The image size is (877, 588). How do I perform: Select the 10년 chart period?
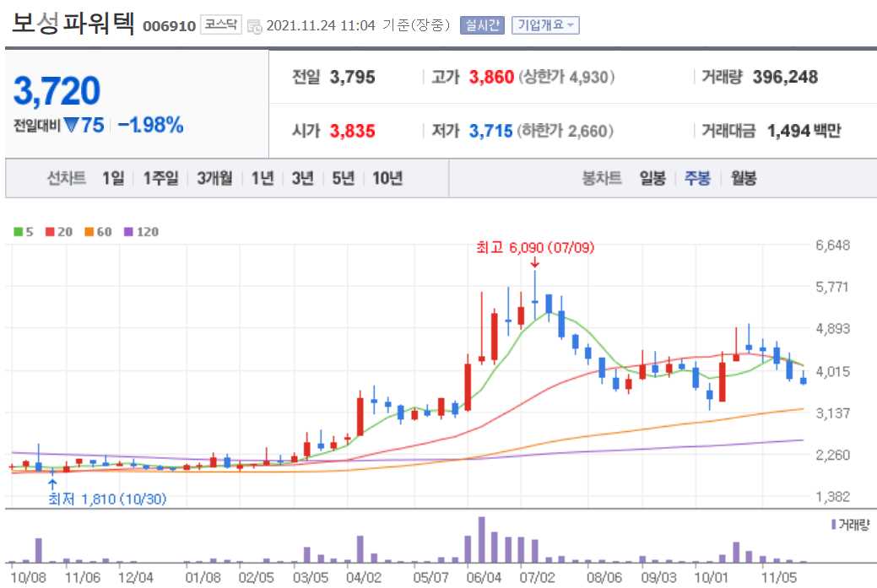coord(387,178)
